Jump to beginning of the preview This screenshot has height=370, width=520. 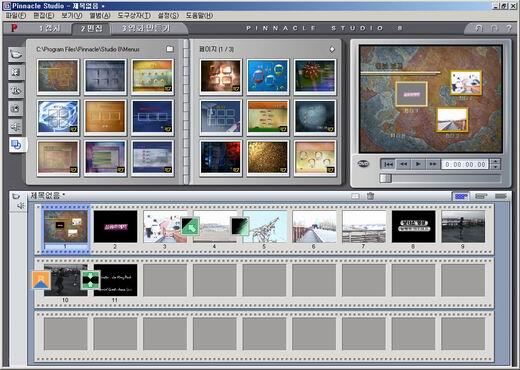point(388,164)
